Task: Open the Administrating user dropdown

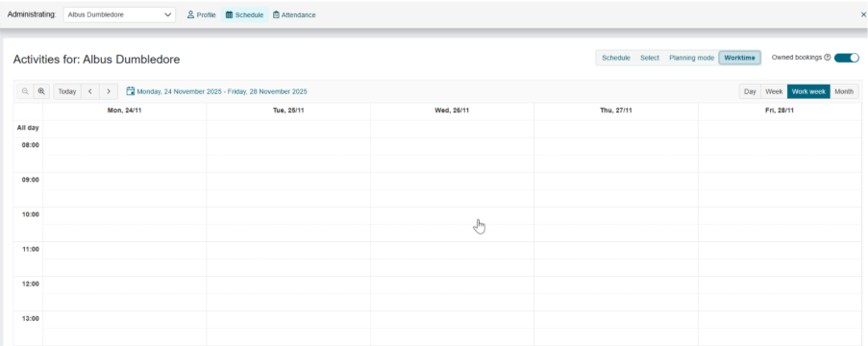Action: 119,15
